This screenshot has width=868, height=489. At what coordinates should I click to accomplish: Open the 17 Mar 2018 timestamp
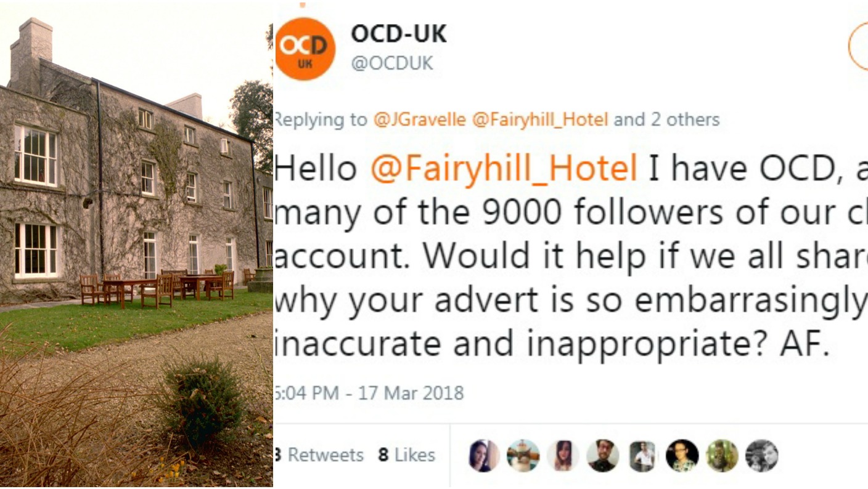pos(411,393)
